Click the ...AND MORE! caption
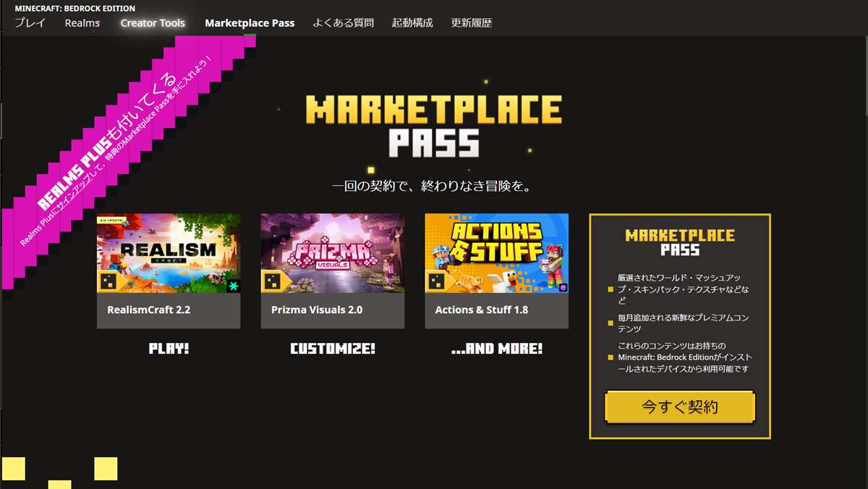868x489 pixels. (x=497, y=349)
